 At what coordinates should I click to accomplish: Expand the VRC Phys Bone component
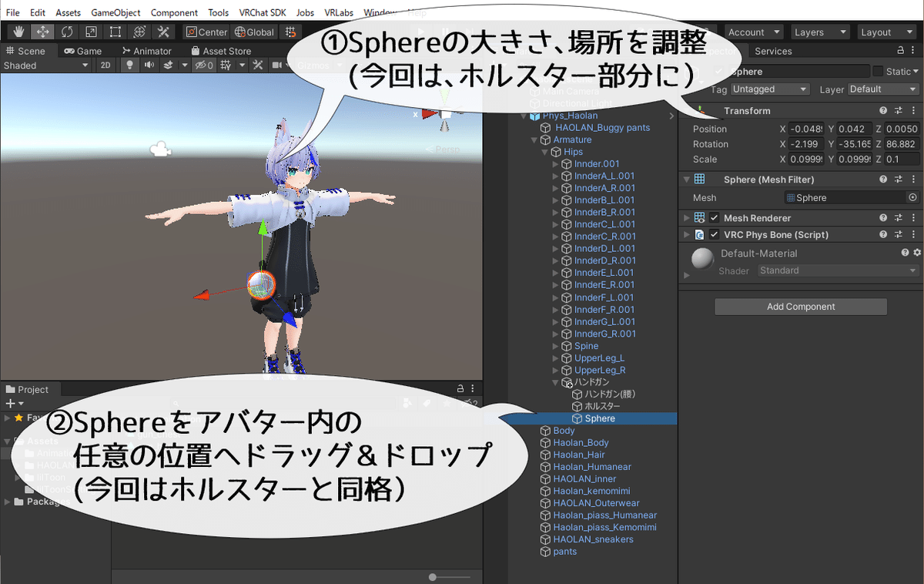tap(686, 235)
